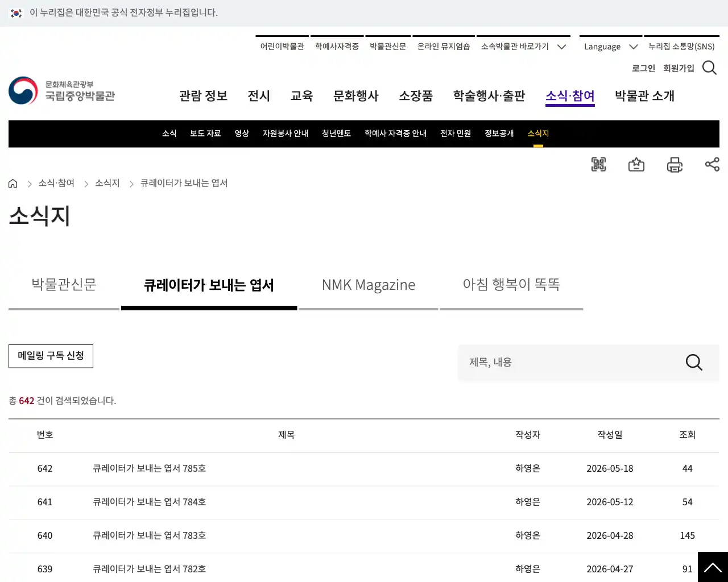728x582 pixels.
Task: Select 학예사 자격증 안내 submenu item
Action: tap(395, 134)
